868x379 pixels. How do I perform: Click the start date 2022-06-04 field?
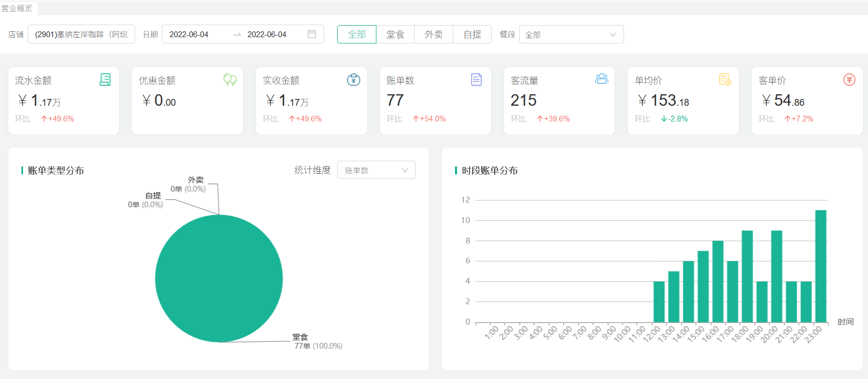click(189, 35)
